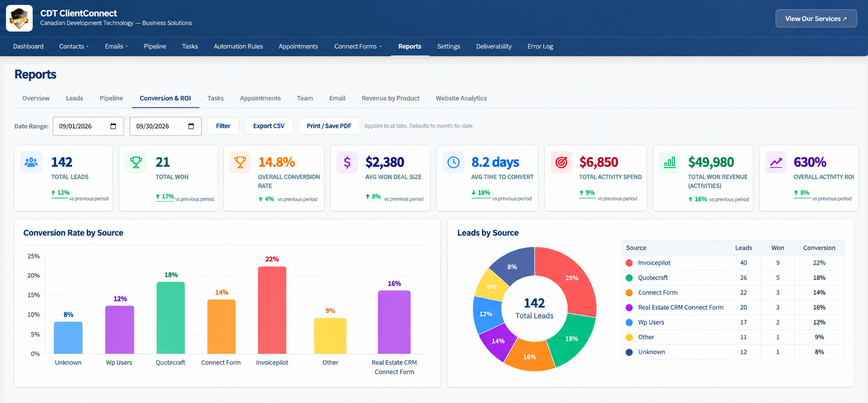Click the Overall Activity ROI trend line icon

point(776,162)
